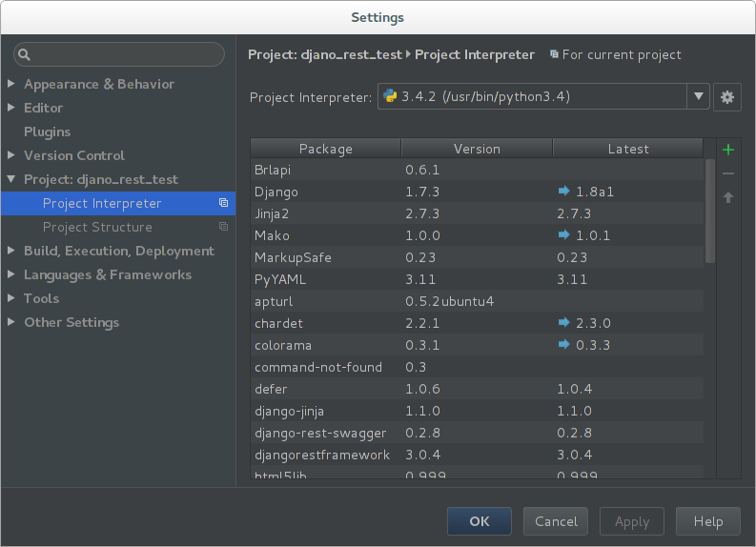Viewport: 756px width, 547px height.
Task: Click the green plus install package icon
Action: pos(728,150)
